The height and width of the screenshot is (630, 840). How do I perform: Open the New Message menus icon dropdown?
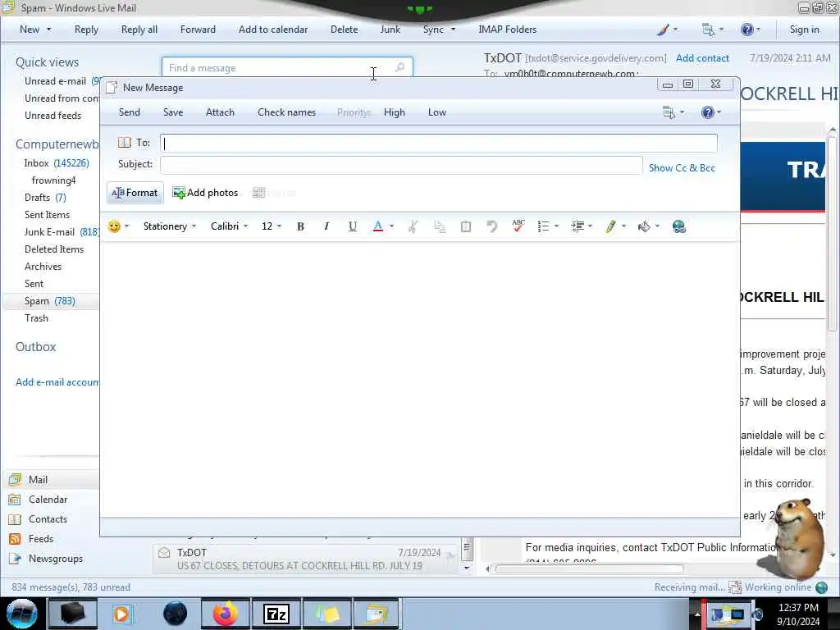click(673, 112)
